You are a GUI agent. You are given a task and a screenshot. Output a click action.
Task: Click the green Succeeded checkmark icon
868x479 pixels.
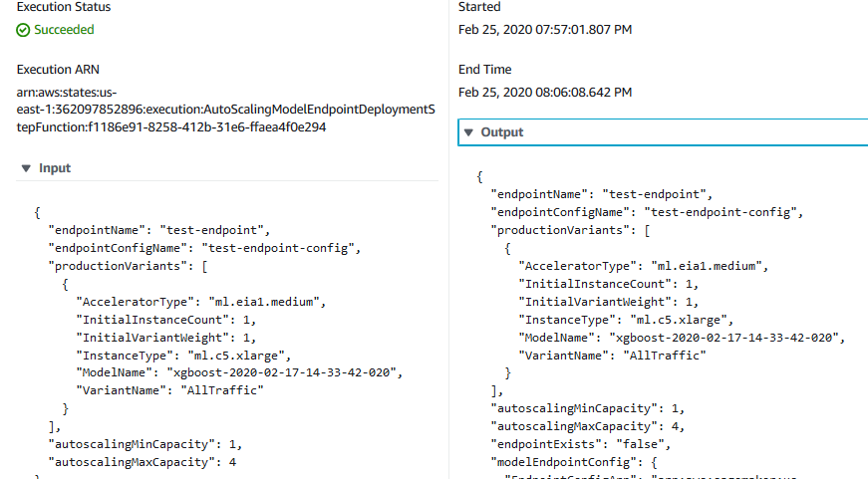[23, 30]
